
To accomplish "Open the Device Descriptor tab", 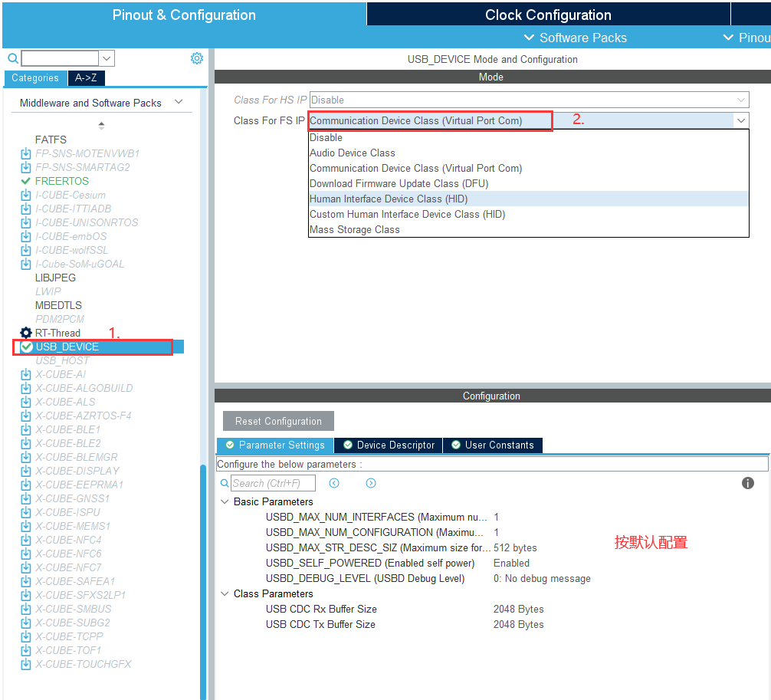I will click(x=389, y=445).
